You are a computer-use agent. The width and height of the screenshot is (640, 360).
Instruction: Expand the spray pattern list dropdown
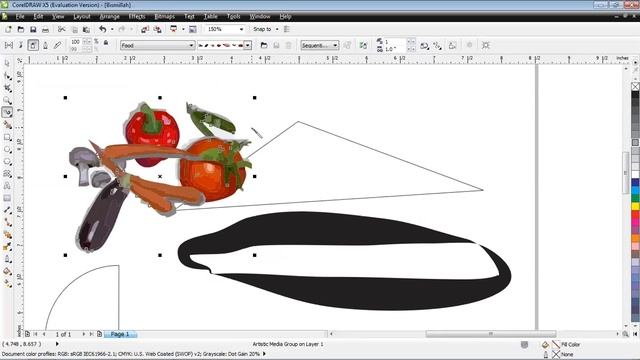[x=247, y=45]
